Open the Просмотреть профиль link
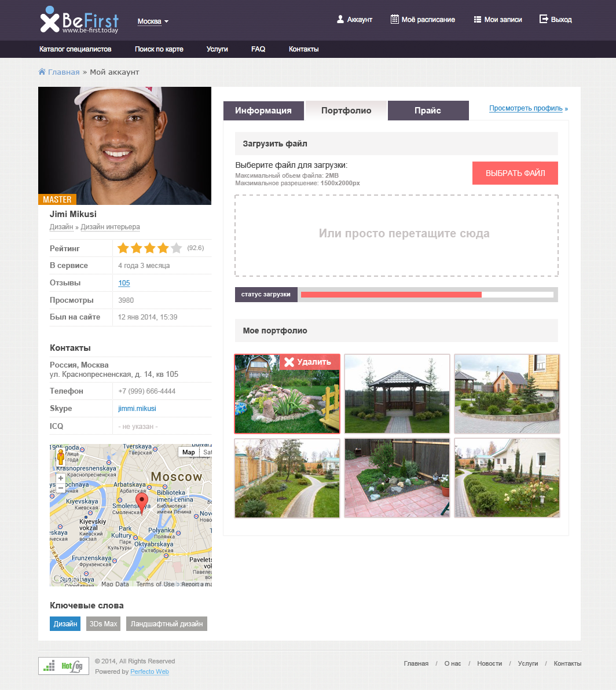Screen dimensions: 616x690 [x=529, y=108]
